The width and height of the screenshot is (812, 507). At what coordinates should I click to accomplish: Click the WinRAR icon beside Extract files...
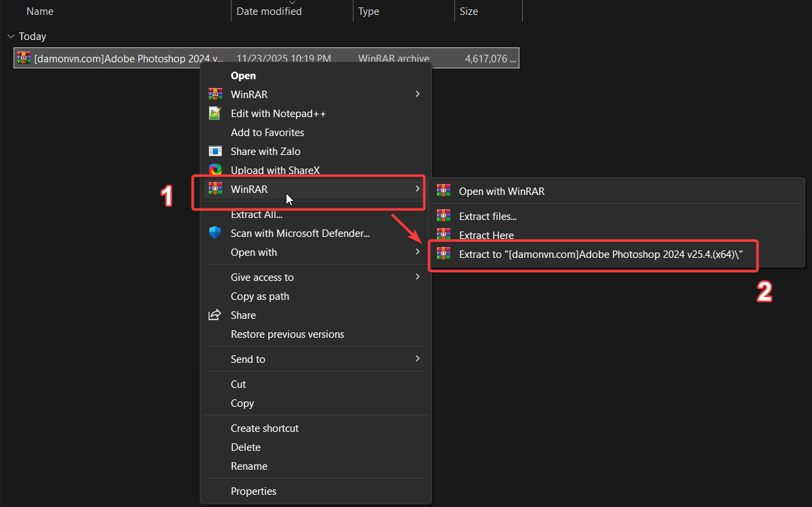point(444,216)
